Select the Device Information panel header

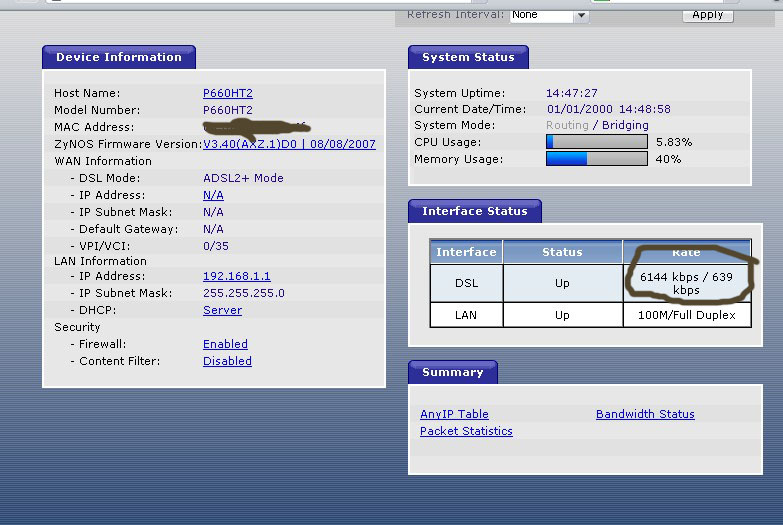pos(118,57)
